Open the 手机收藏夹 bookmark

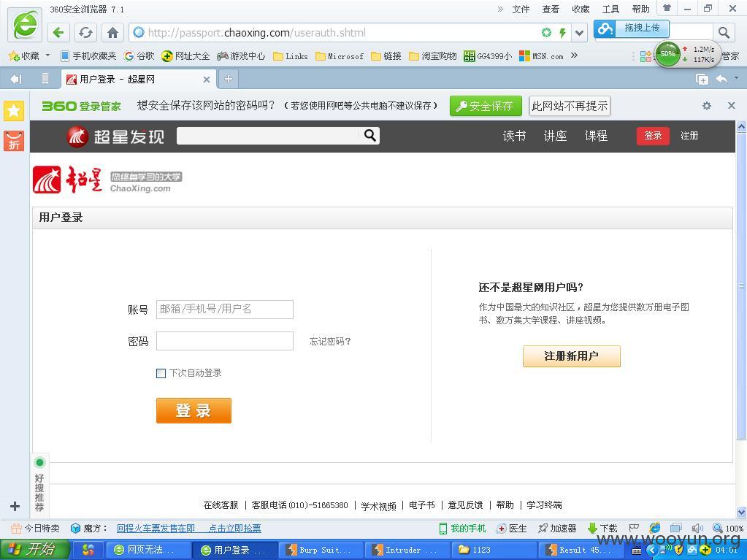(x=88, y=56)
